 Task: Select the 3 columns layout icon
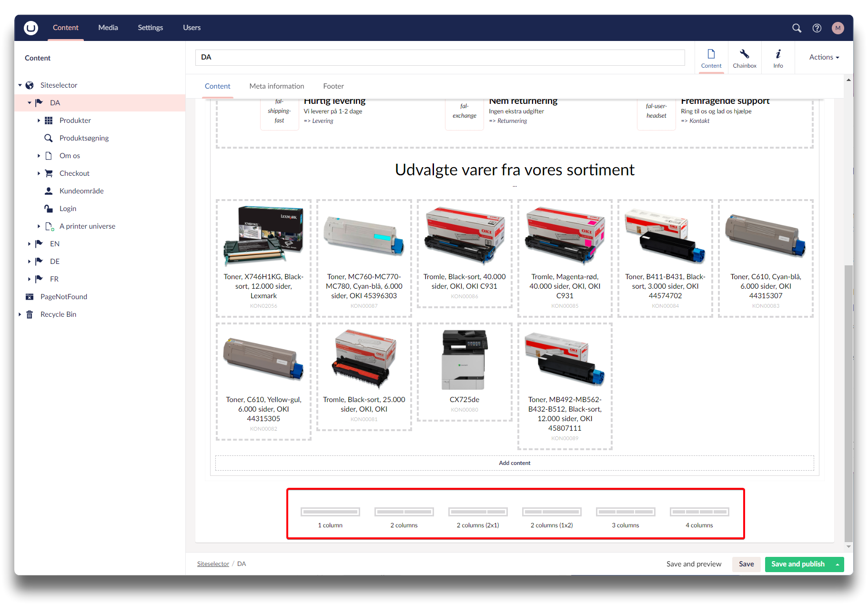coord(625,513)
